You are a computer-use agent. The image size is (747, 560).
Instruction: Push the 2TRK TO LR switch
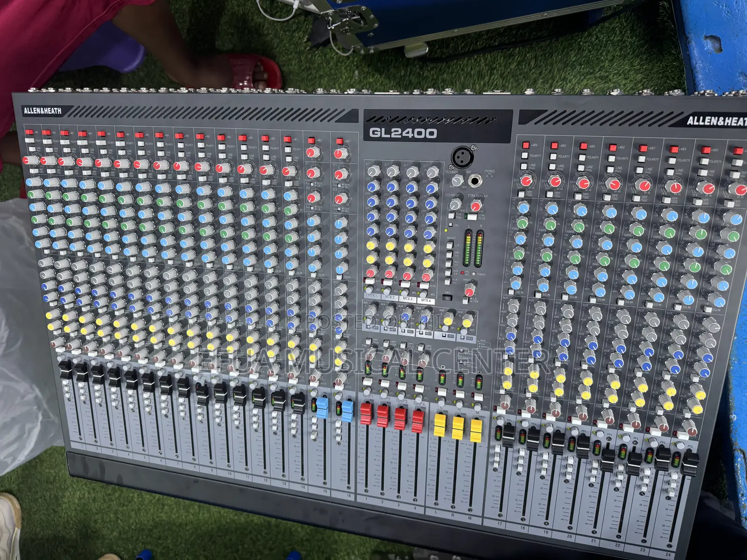[472, 217]
